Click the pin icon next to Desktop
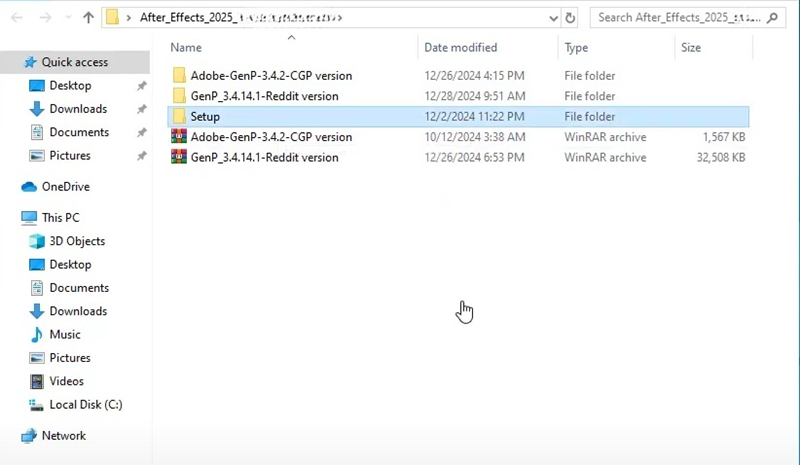The width and height of the screenshot is (800, 465). (x=142, y=86)
